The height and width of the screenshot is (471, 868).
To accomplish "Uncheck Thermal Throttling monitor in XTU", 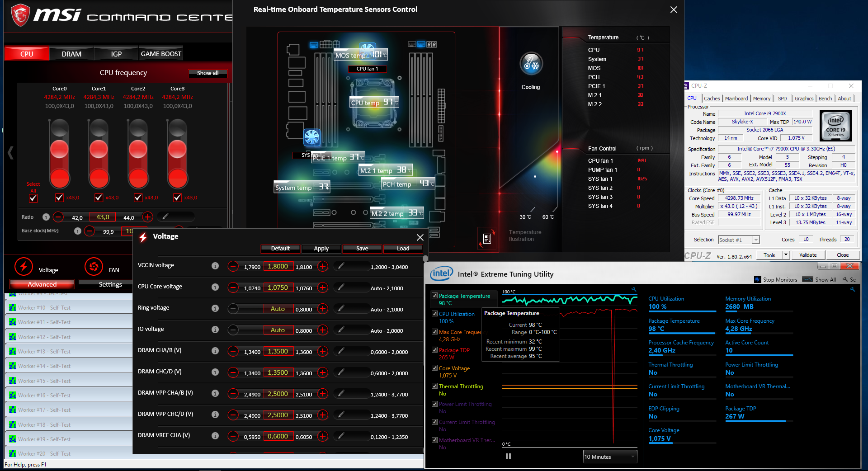I will [x=434, y=386].
